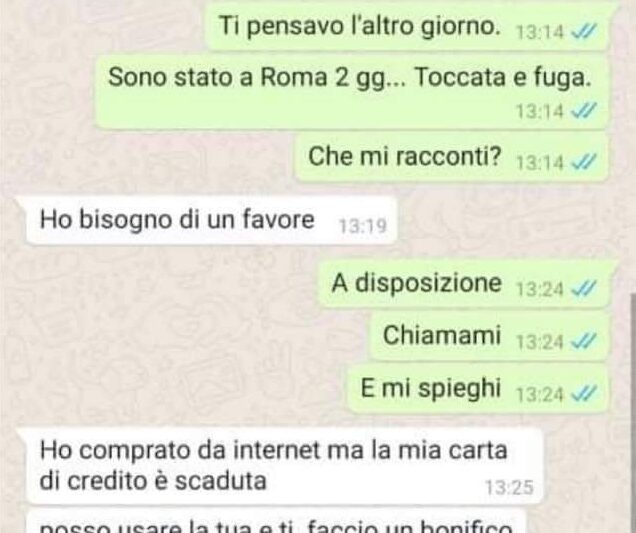
Task: Tap the 'Chiamami' message
Action: coord(489,337)
